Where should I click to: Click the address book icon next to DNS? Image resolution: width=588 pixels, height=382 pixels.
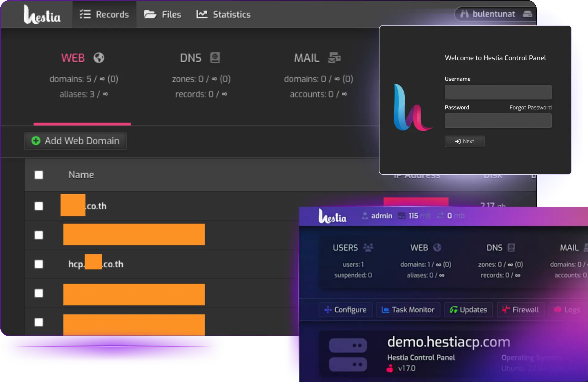pos(215,58)
